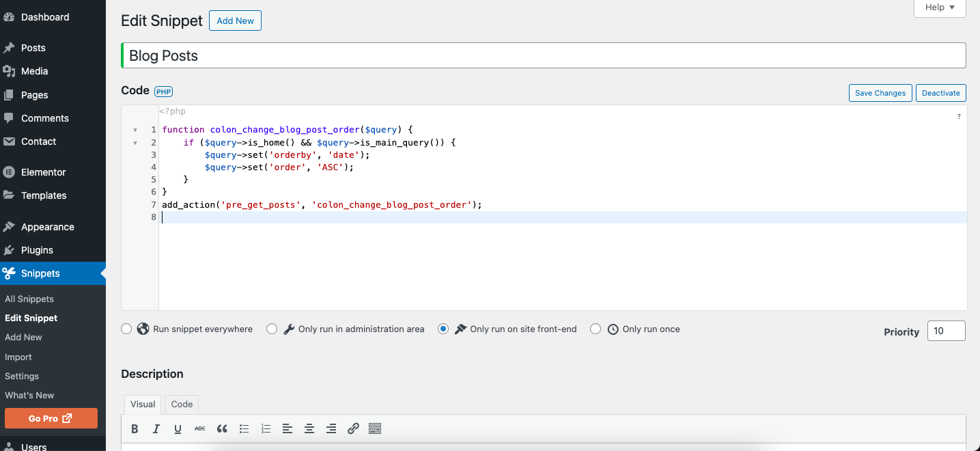Click into the Blog Posts title field
This screenshot has width=980, height=451.
pyautogui.click(x=544, y=55)
